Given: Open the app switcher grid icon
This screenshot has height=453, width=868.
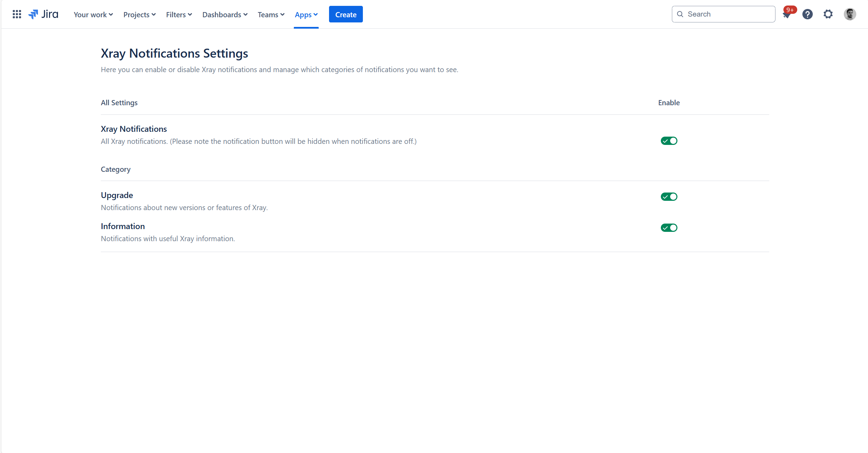Looking at the screenshot, I should point(17,14).
